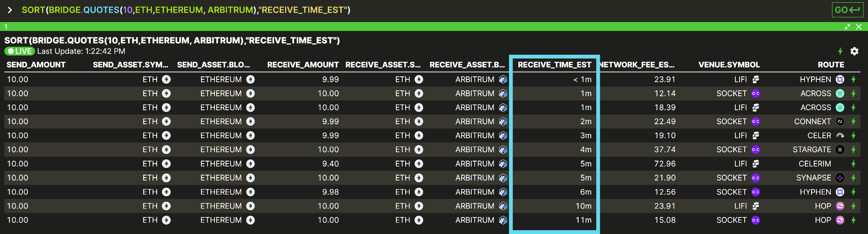Click RECEIVE_ASSET.B... column header
Viewport: 868px width, 234px height.
click(467, 65)
